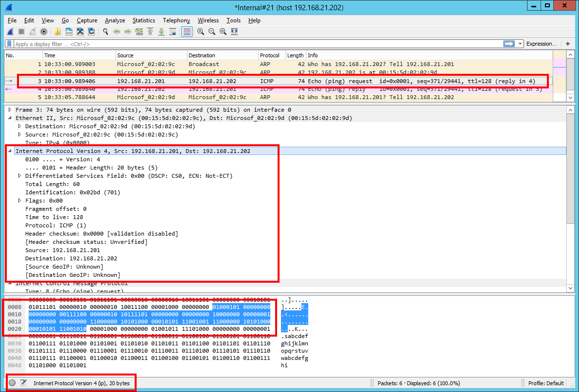Select packet 5 ARP Who has 192.168.21.201

click(x=279, y=98)
